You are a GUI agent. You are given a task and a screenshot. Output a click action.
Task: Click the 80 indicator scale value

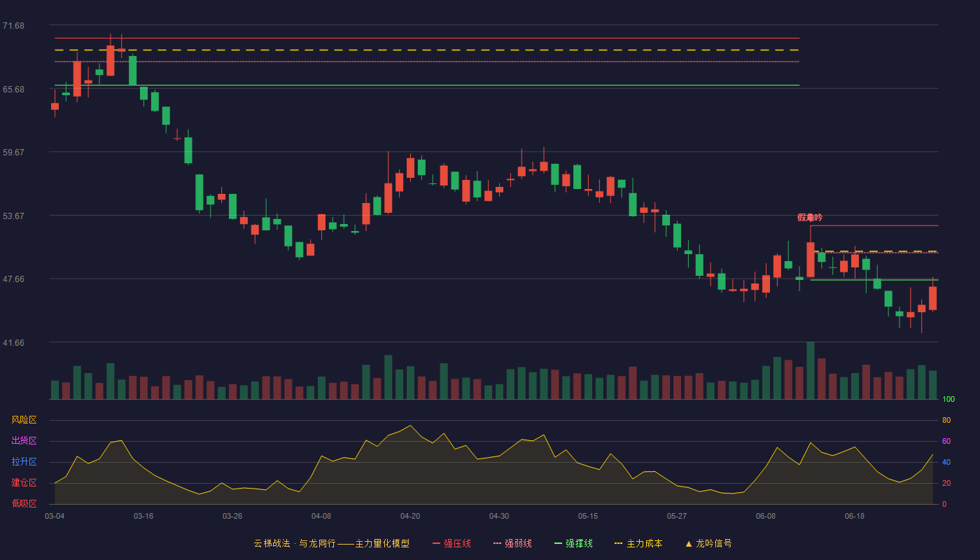click(x=946, y=420)
